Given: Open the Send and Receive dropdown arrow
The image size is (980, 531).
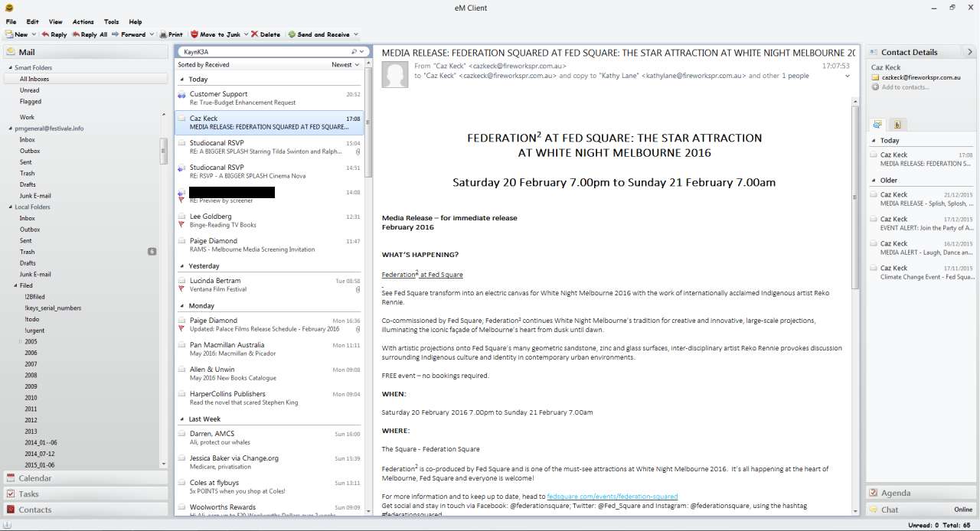Looking at the screenshot, I should click(356, 34).
